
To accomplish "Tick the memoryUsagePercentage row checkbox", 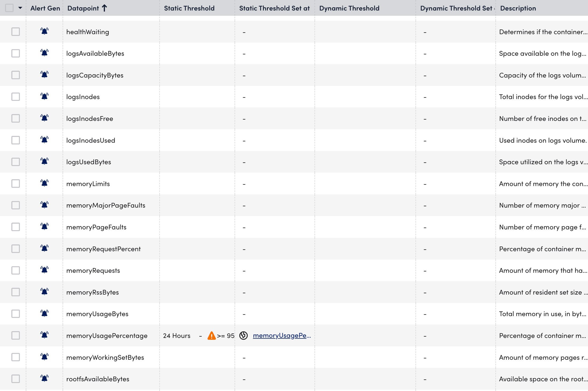I will click(x=16, y=336).
